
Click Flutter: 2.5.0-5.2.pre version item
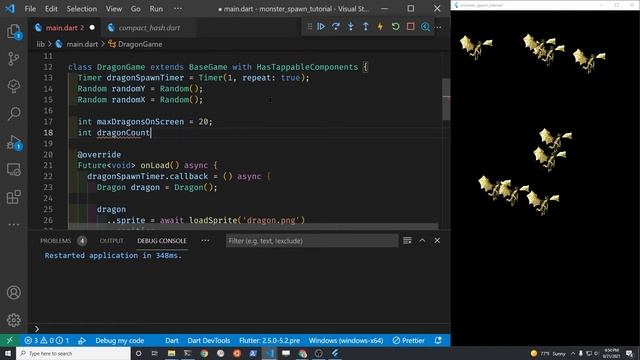click(x=269, y=340)
